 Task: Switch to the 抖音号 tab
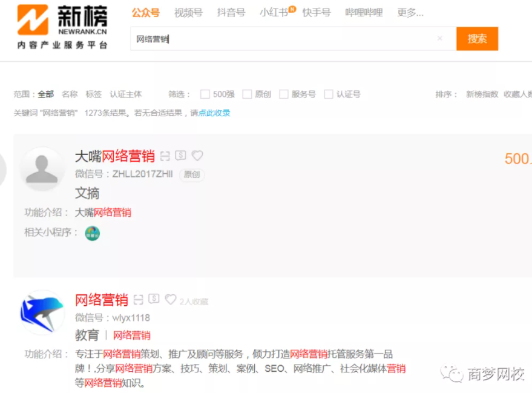pos(231,13)
